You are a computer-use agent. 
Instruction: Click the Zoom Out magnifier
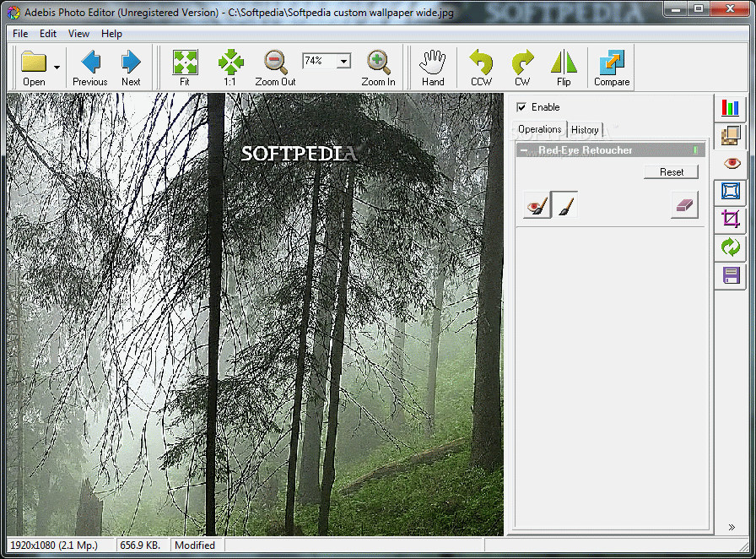(275, 68)
